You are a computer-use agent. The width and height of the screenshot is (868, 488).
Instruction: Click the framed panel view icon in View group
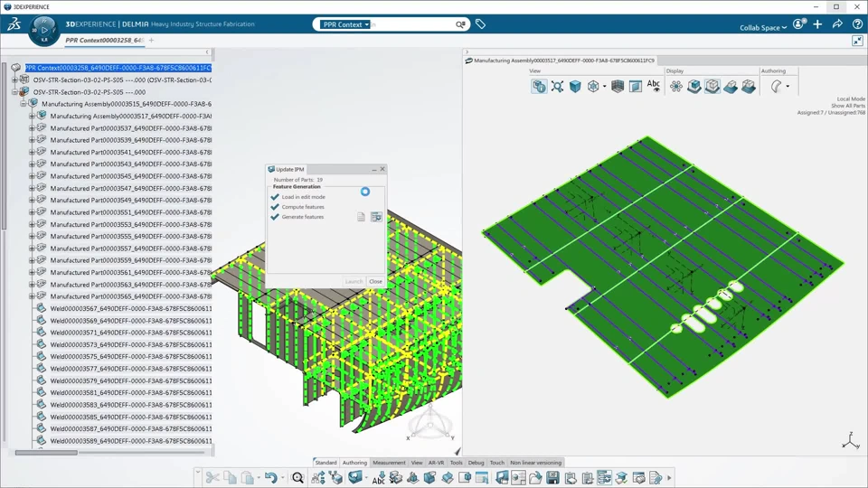coord(636,87)
